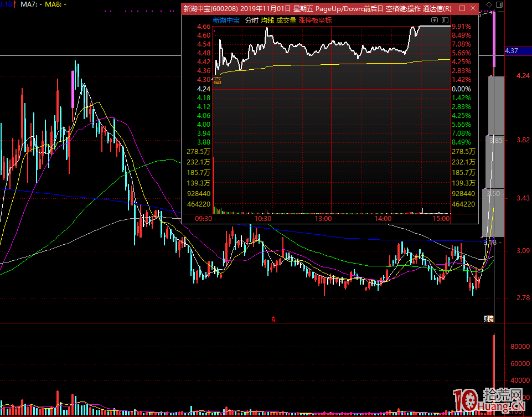Close the 新湖中宝 intraday popup window
Image resolution: width=532 pixels, height=417 pixels.
[x=473, y=8]
